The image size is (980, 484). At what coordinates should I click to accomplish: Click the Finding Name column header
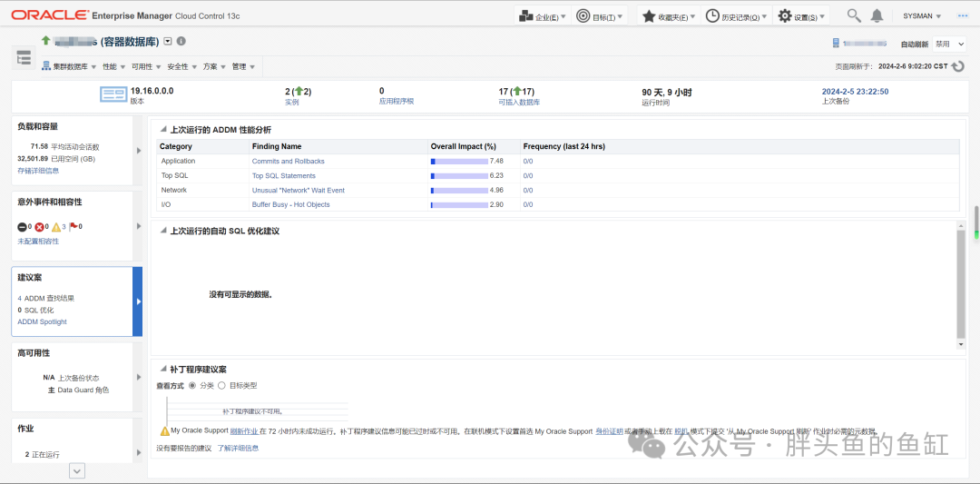277,146
